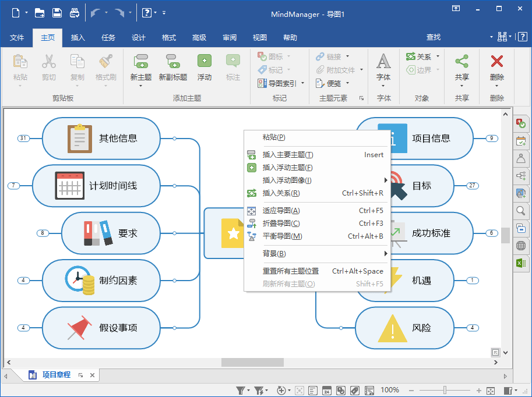Select the 风险 topic node

404,328
